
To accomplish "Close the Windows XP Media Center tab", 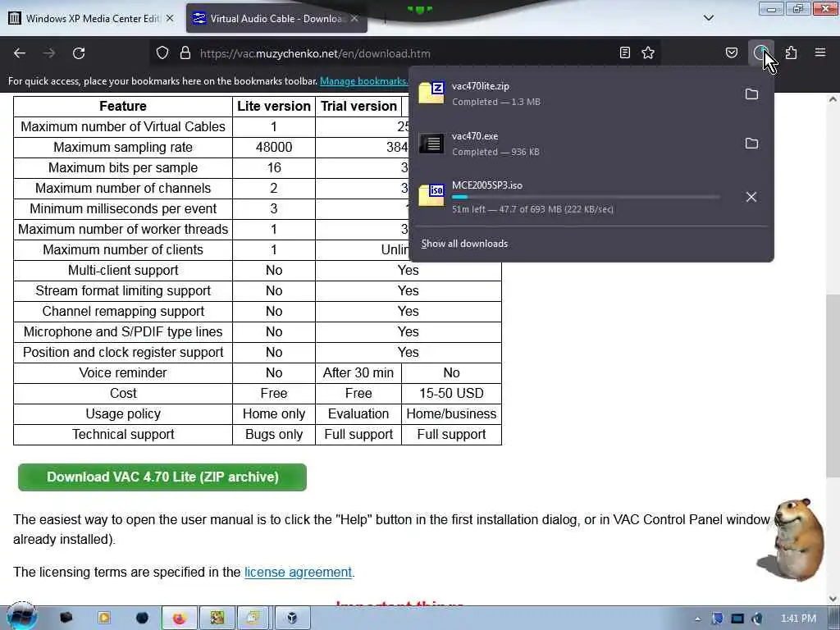I will point(170,18).
